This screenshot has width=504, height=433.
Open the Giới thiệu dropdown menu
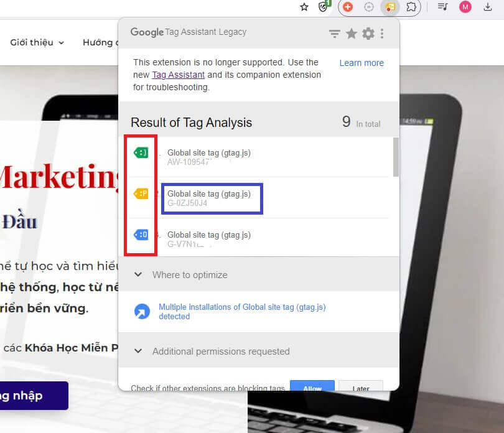point(37,42)
